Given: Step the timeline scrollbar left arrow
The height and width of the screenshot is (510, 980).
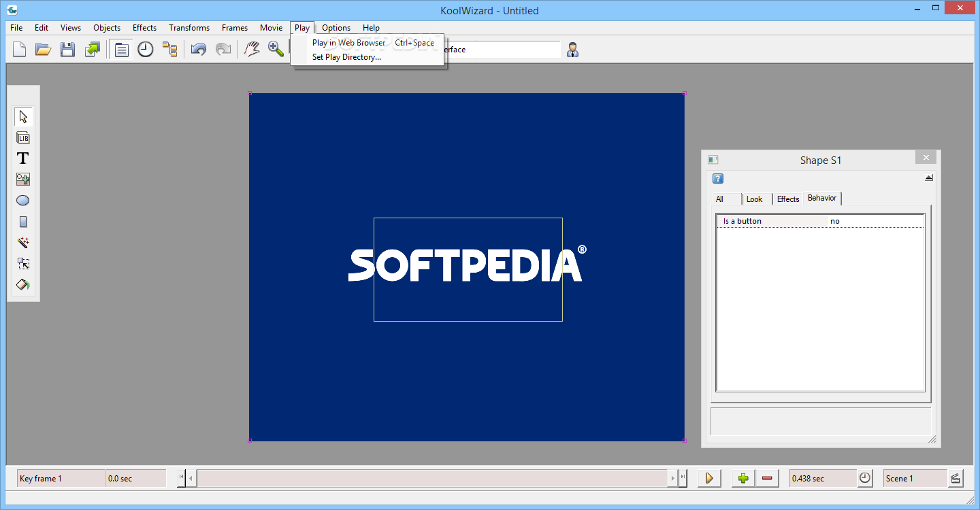Looking at the screenshot, I should (191, 478).
